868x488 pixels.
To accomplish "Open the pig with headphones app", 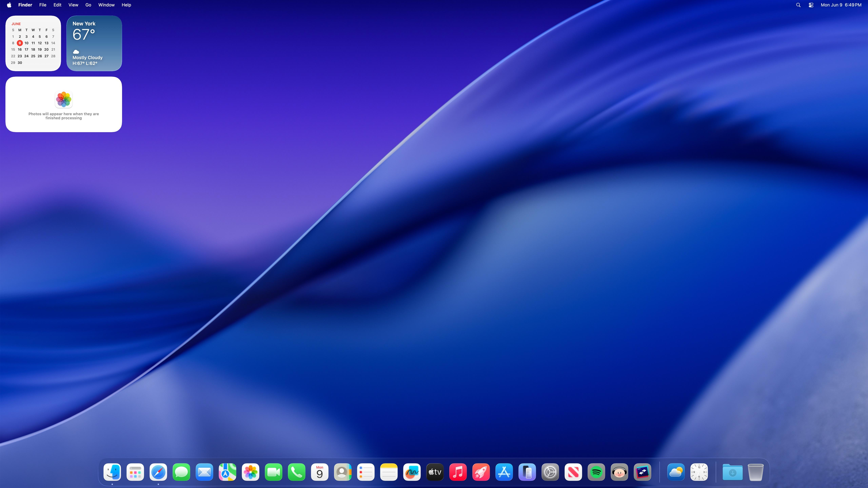I will click(619, 472).
